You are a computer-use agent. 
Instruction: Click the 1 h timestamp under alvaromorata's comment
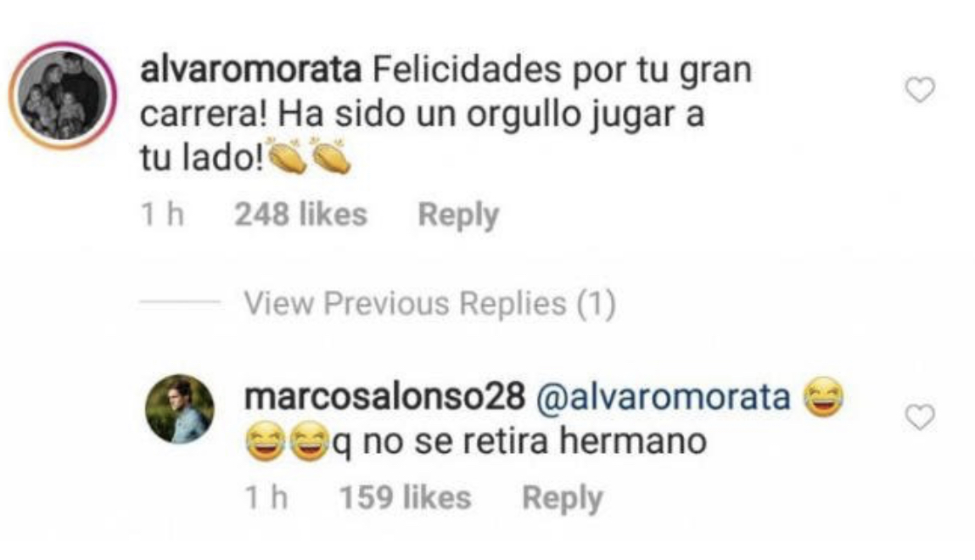coord(162,215)
